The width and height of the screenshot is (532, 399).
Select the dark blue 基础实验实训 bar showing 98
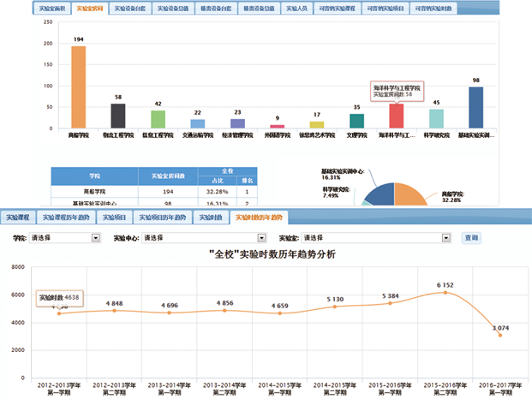(x=475, y=107)
